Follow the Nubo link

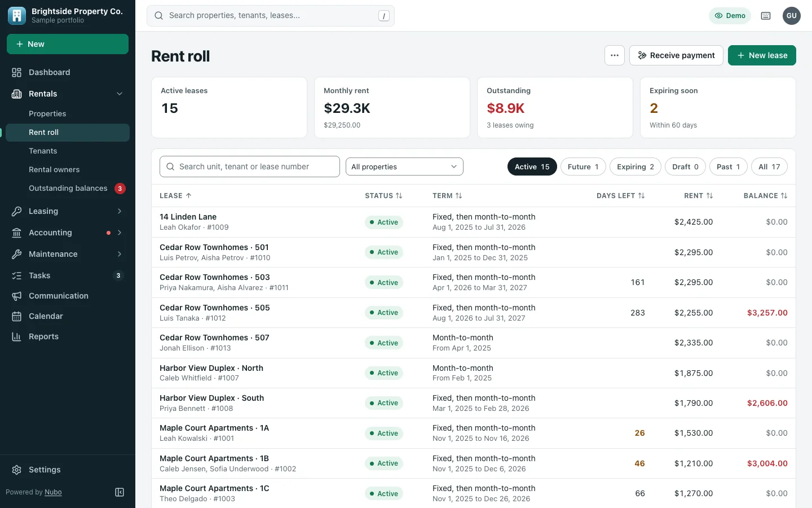point(53,492)
